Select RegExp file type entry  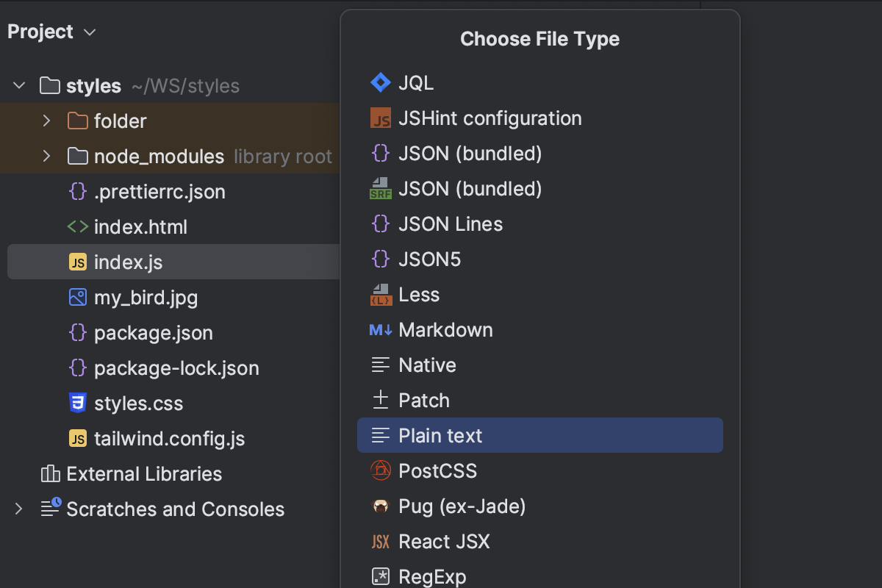431,576
